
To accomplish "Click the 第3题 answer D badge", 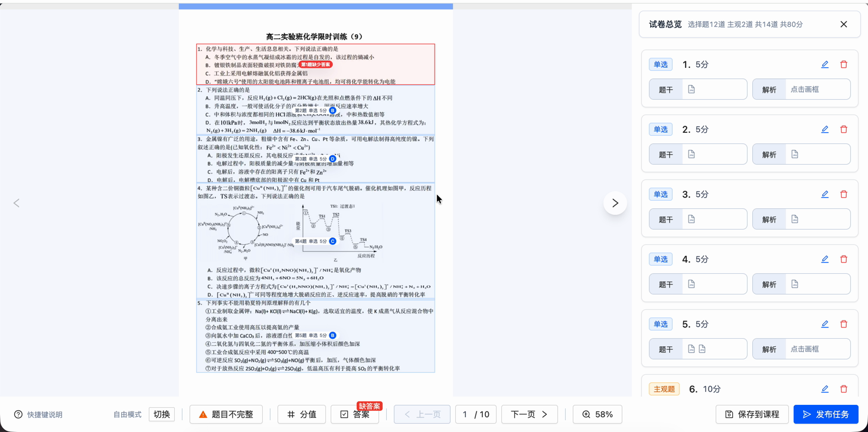I will pos(332,159).
